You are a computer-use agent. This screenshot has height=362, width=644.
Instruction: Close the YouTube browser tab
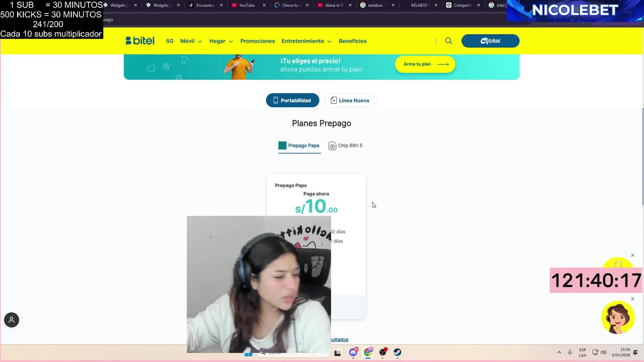[264, 6]
